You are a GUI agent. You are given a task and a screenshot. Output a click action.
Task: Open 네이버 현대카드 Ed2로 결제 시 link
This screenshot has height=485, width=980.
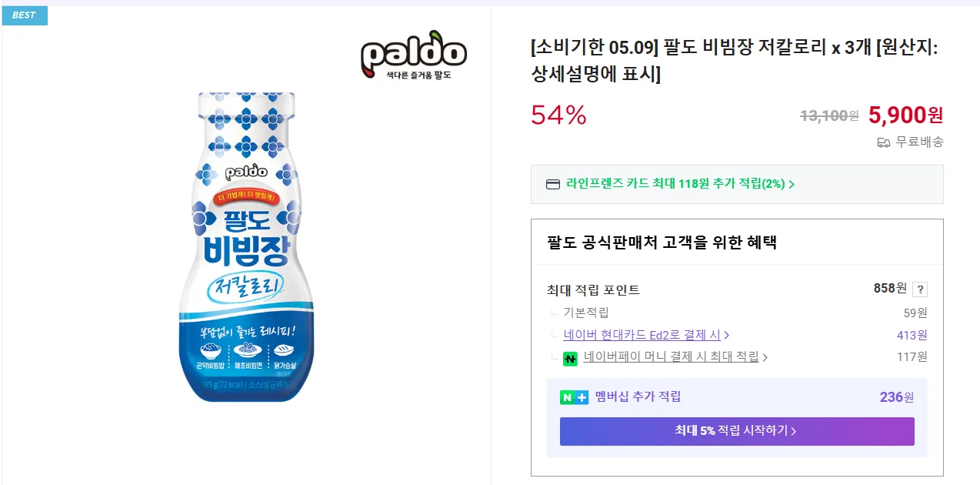point(642,335)
